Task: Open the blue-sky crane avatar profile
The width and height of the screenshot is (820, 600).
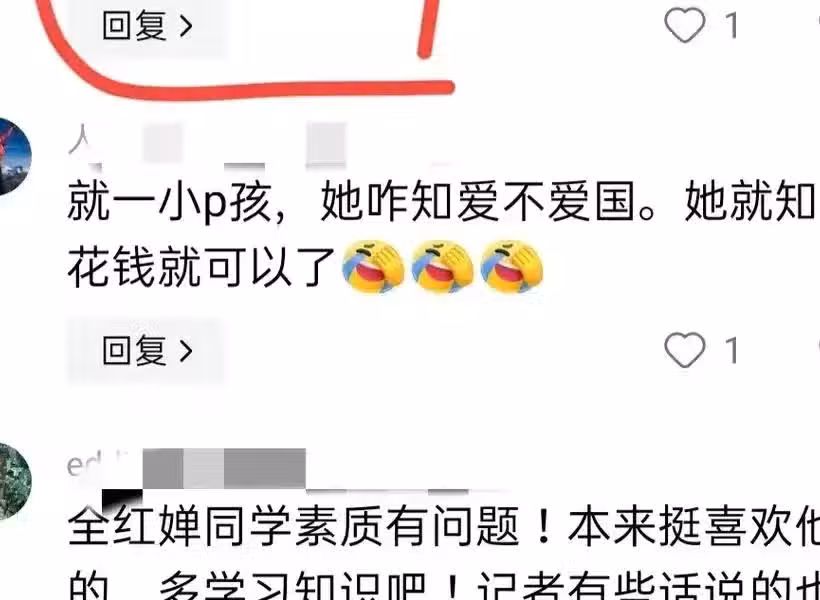Action: tap(14, 157)
